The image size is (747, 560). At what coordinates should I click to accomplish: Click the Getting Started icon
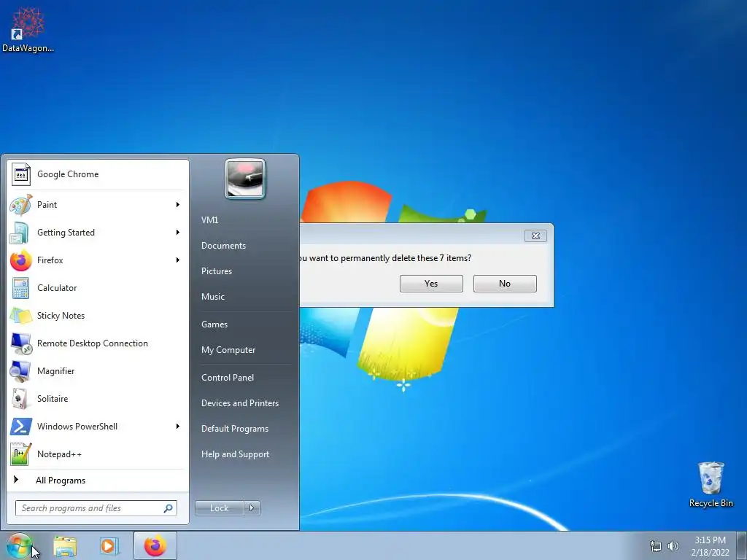(20, 233)
